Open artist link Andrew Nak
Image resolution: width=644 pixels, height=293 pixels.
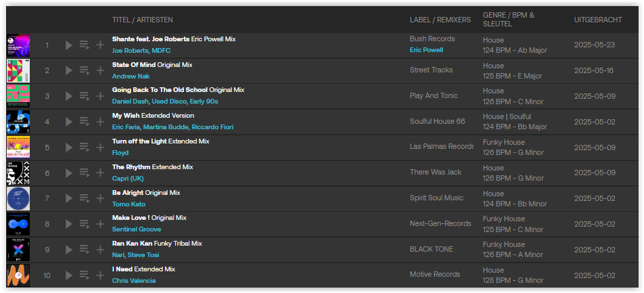[131, 76]
